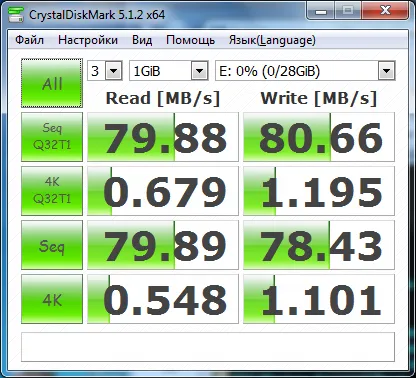Minimize the CrystalDiskMark window
Screen dimensions: 416x378
[x=321, y=12]
